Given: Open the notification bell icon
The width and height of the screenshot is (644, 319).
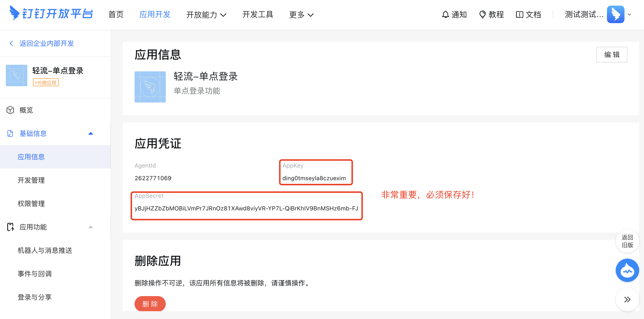Looking at the screenshot, I should 445,14.
